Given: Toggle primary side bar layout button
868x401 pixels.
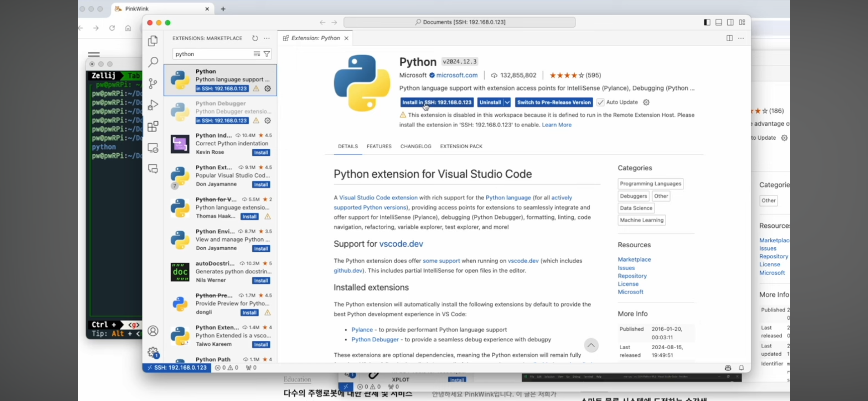Looking at the screenshot, I should tap(707, 22).
